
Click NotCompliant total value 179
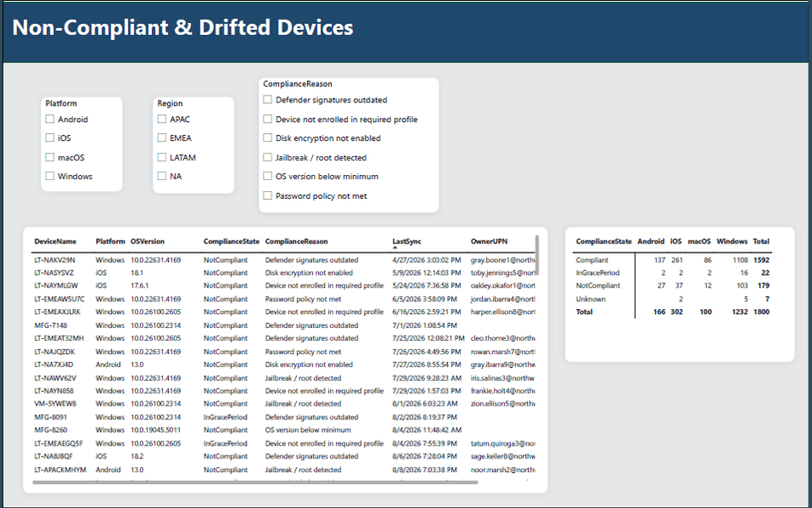coord(763,286)
